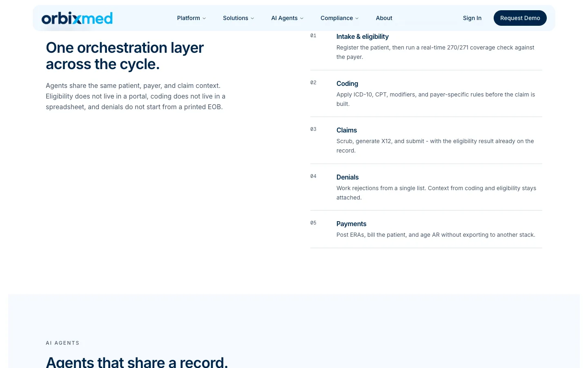Select the Claims step heading
This screenshot has height=368, width=588.
pos(347,130)
